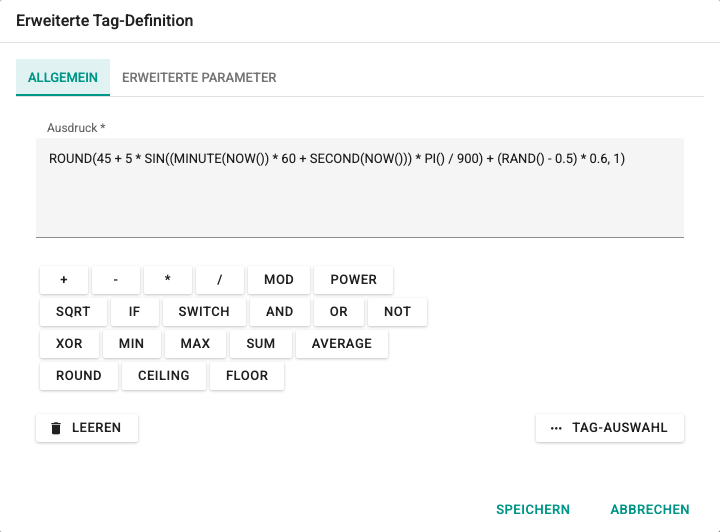Screen dimensions: 720x532
Task: Insert the ROUND function button
Action: click(x=79, y=376)
